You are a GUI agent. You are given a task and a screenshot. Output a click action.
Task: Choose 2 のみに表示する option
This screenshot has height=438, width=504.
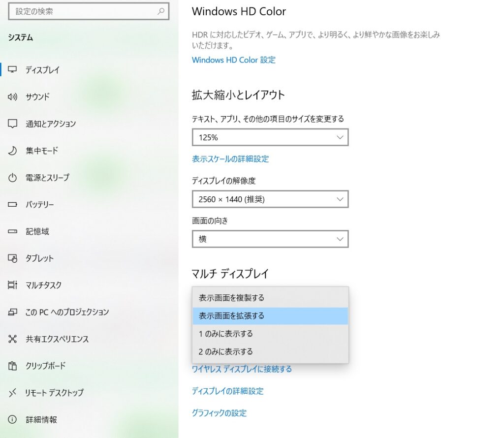coord(270,352)
